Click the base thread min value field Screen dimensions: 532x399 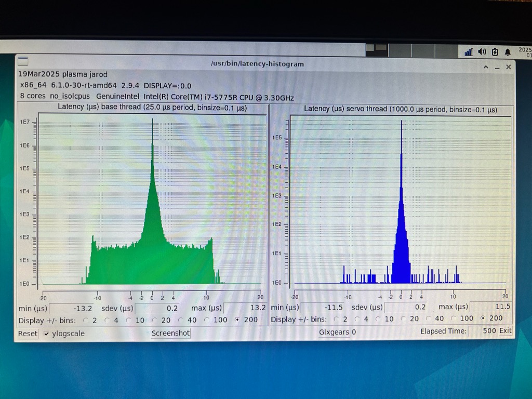click(x=72, y=309)
